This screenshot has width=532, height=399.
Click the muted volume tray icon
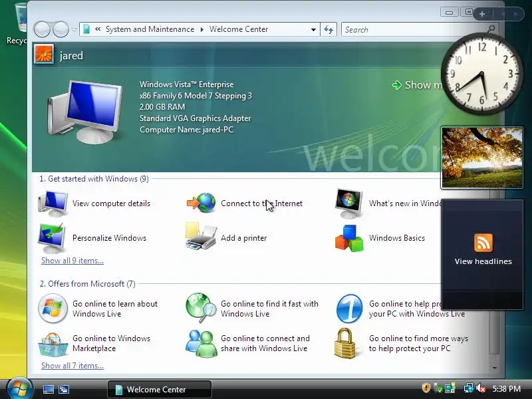click(x=481, y=388)
